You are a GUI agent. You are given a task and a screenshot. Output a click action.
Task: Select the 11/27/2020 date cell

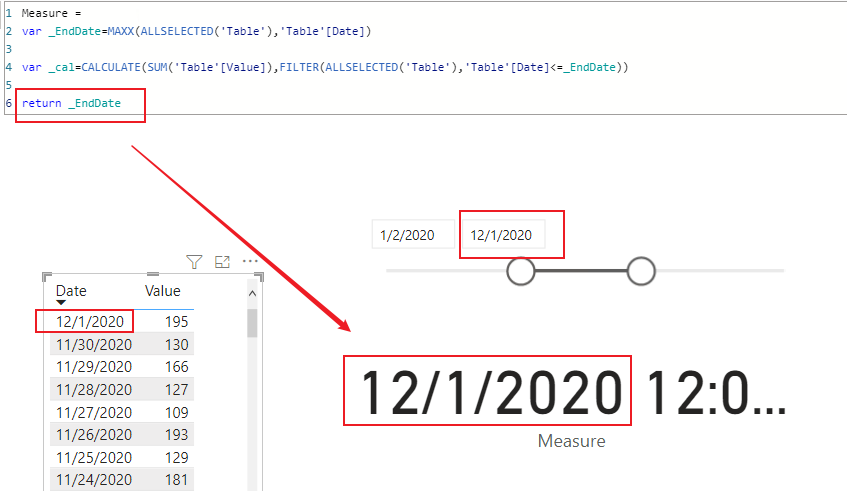[x=94, y=412]
